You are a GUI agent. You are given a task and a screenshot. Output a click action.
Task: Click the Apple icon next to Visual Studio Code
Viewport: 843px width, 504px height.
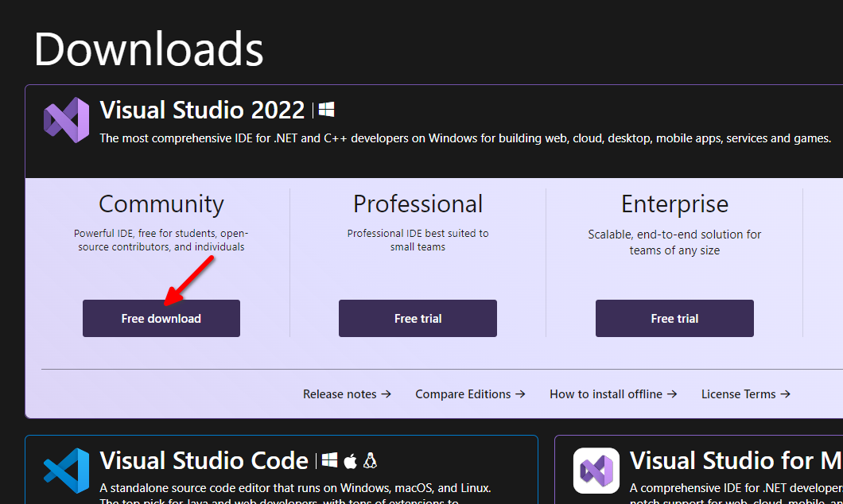pyautogui.click(x=350, y=460)
